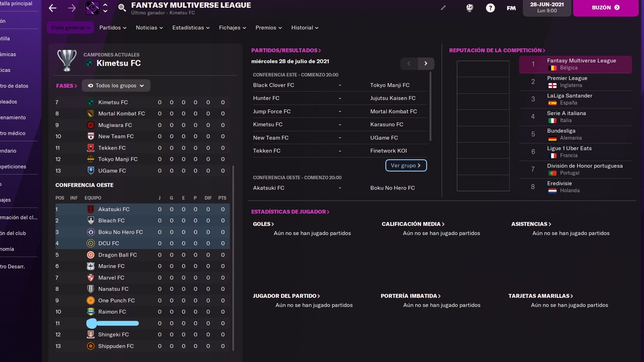Image resolution: width=644 pixels, height=362 pixels.
Task: Open the club badge selector icon
Action: 92,8
